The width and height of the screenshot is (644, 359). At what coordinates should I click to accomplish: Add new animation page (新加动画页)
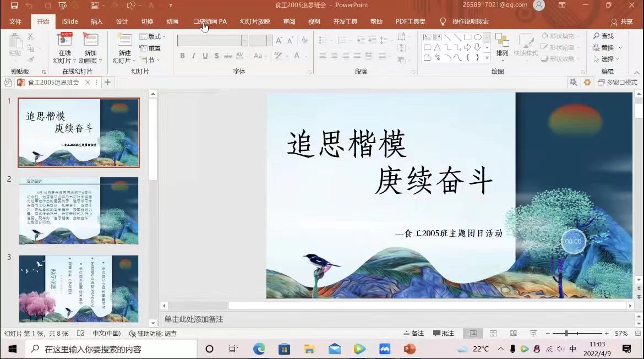point(90,49)
